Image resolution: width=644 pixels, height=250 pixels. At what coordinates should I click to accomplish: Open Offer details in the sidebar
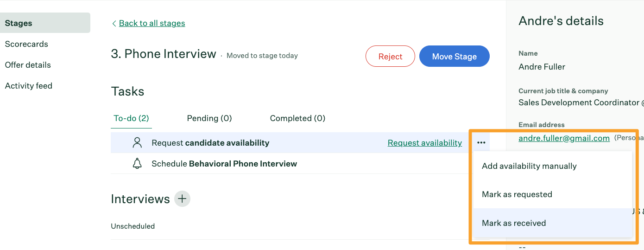28,65
